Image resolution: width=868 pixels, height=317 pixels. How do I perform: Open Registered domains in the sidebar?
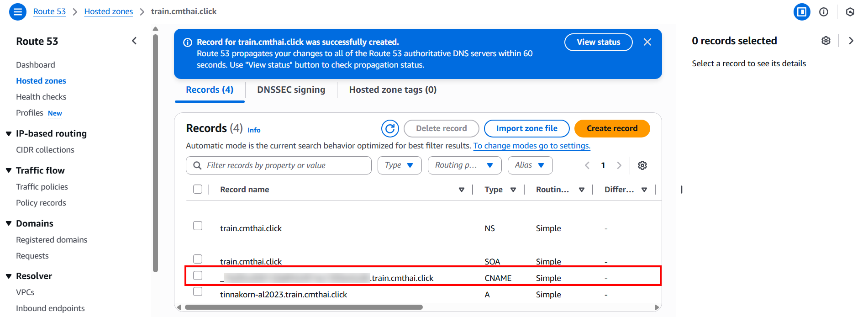tap(52, 240)
